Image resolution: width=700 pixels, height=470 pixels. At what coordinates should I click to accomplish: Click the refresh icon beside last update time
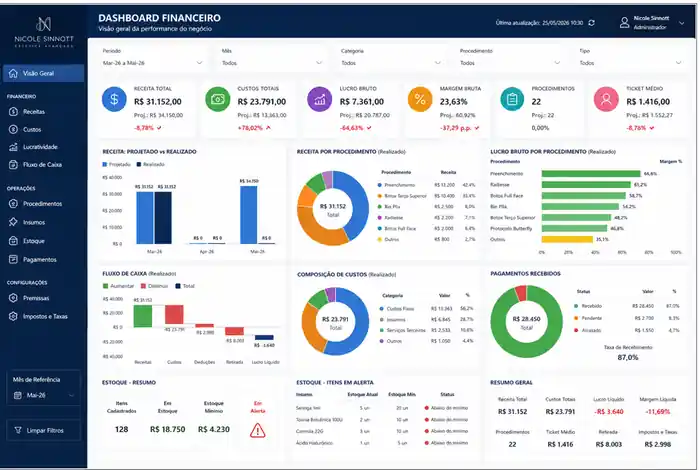[x=592, y=23]
